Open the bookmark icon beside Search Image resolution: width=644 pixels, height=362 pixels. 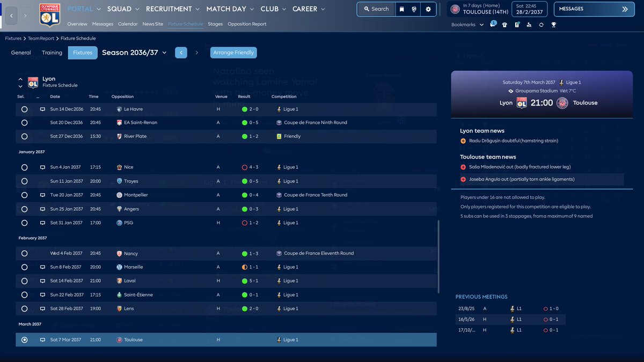point(401,9)
